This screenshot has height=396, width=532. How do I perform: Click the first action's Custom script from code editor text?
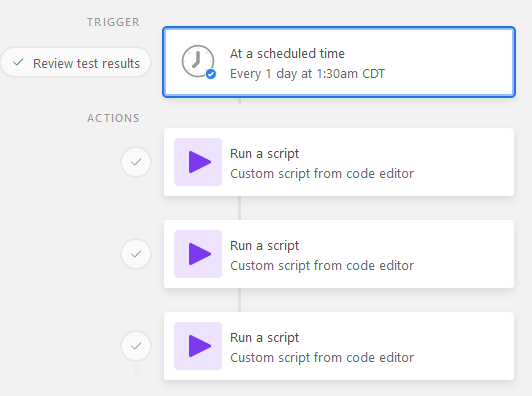click(322, 174)
